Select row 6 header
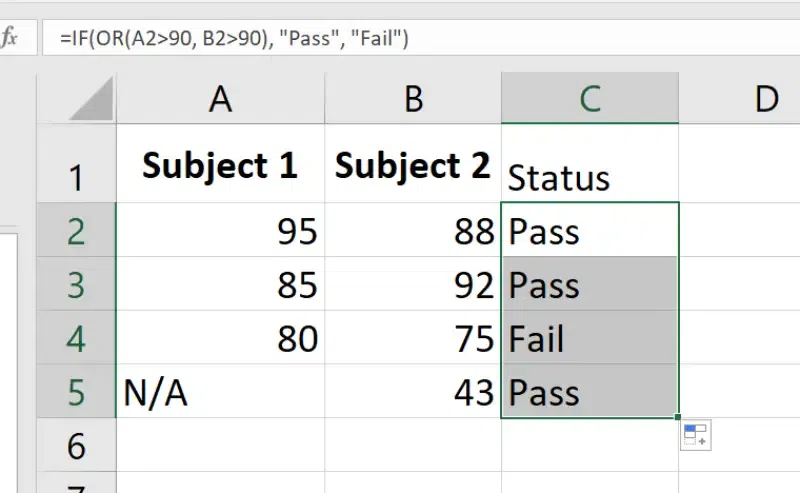This screenshot has width=800, height=493. pos(76,445)
